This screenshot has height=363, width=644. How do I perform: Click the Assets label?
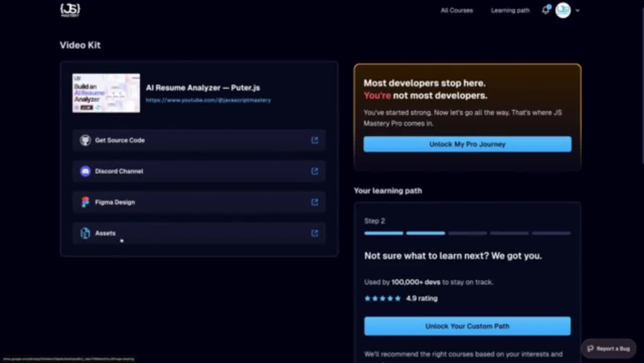pos(105,233)
